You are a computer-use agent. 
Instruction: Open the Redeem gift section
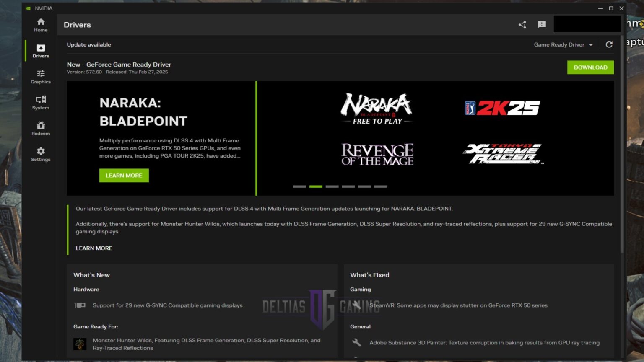pyautogui.click(x=41, y=129)
